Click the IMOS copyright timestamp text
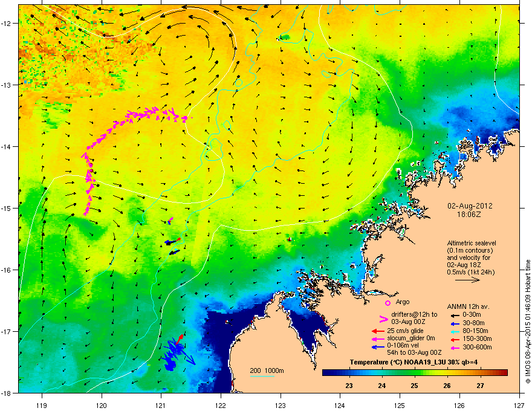The image size is (532, 411). (528, 322)
